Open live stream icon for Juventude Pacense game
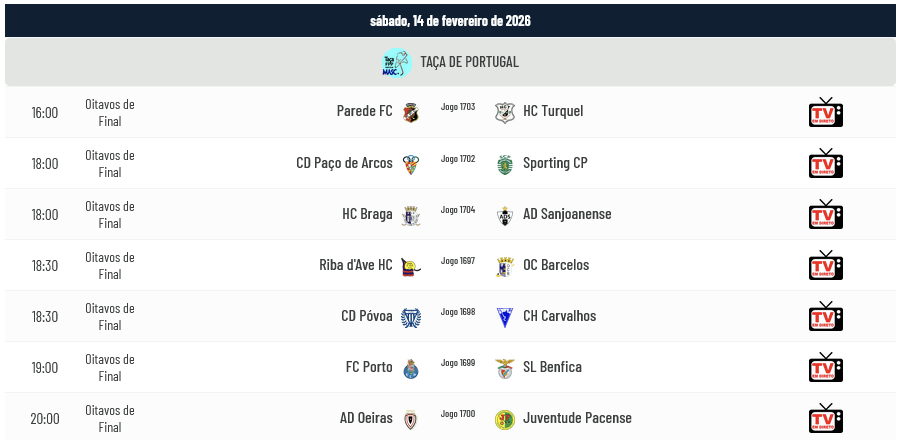Image resolution: width=899 pixels, height=440 pixels. pyautogui.click(x=825, y=418)
